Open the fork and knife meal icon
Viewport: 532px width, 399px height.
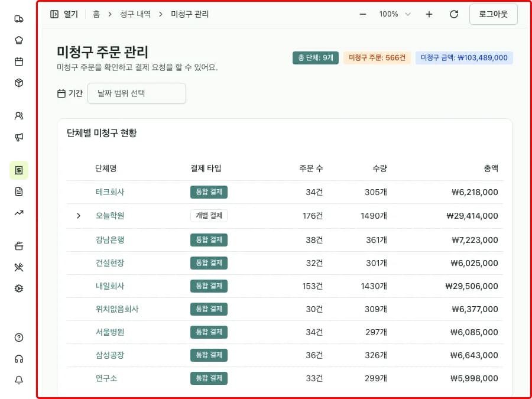click(18, 267)
